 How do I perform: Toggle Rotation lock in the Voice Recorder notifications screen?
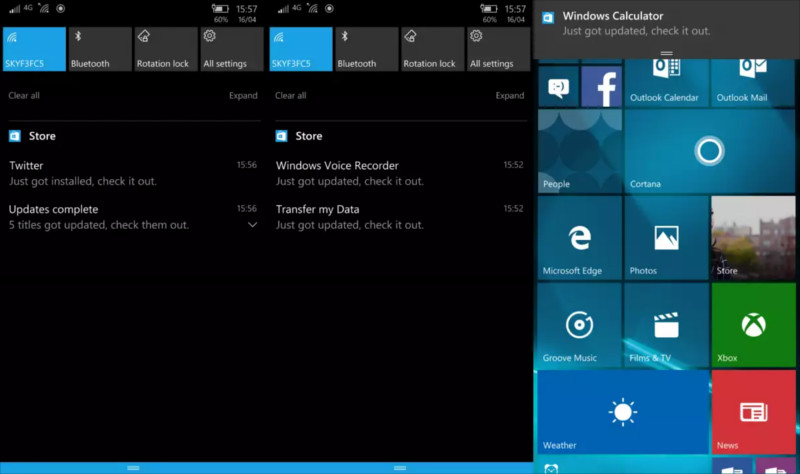pyautogui.click(x=433, y=49)
